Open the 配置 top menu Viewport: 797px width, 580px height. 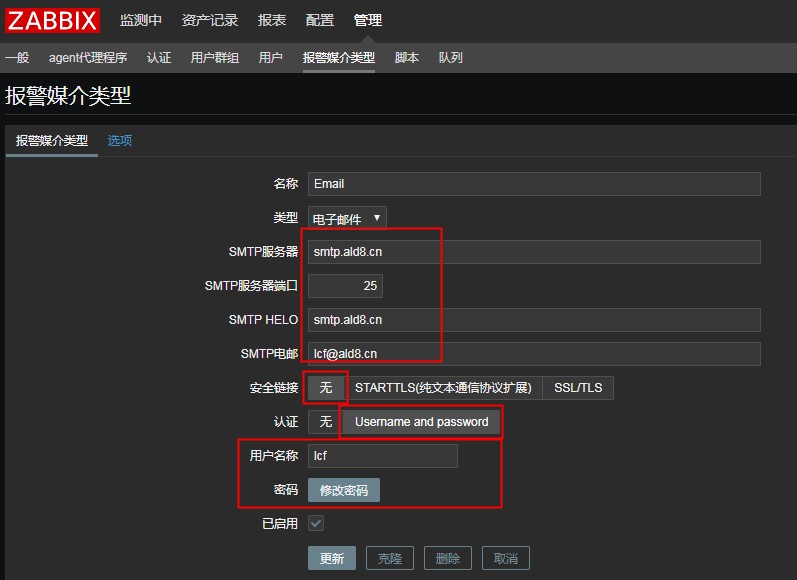point(320,20)
